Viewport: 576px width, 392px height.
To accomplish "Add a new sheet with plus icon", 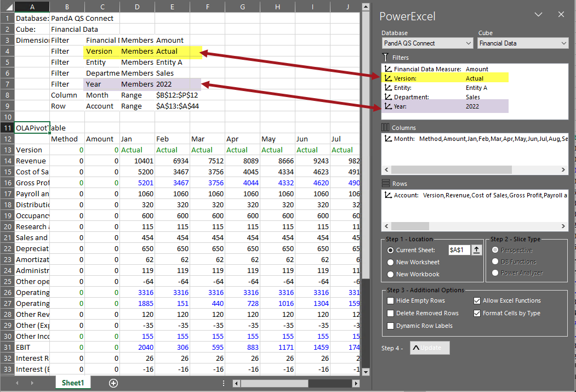I will click(x=113, y=383).
